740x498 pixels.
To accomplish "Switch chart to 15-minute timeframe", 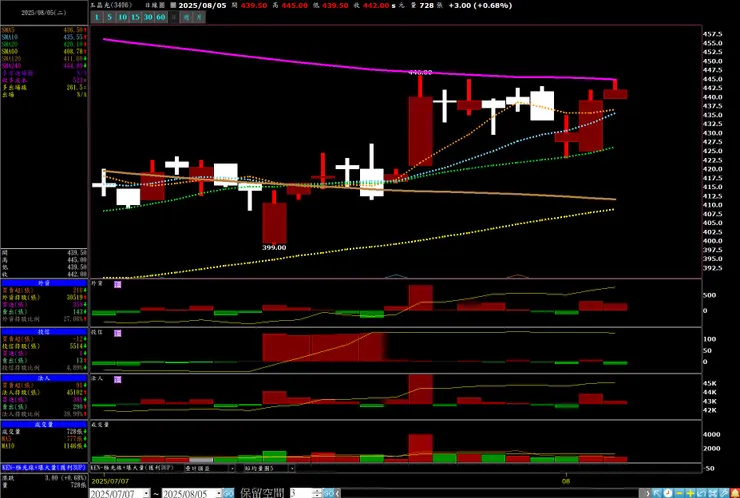I will [x=135, y=17].
